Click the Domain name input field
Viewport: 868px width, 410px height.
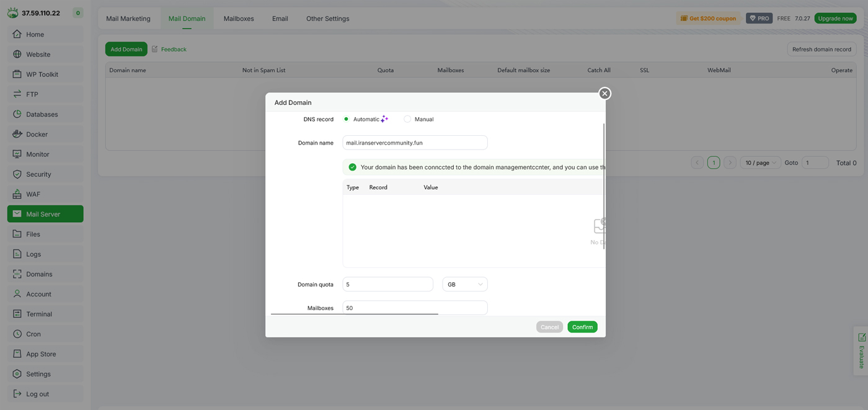tap(415, 143)
